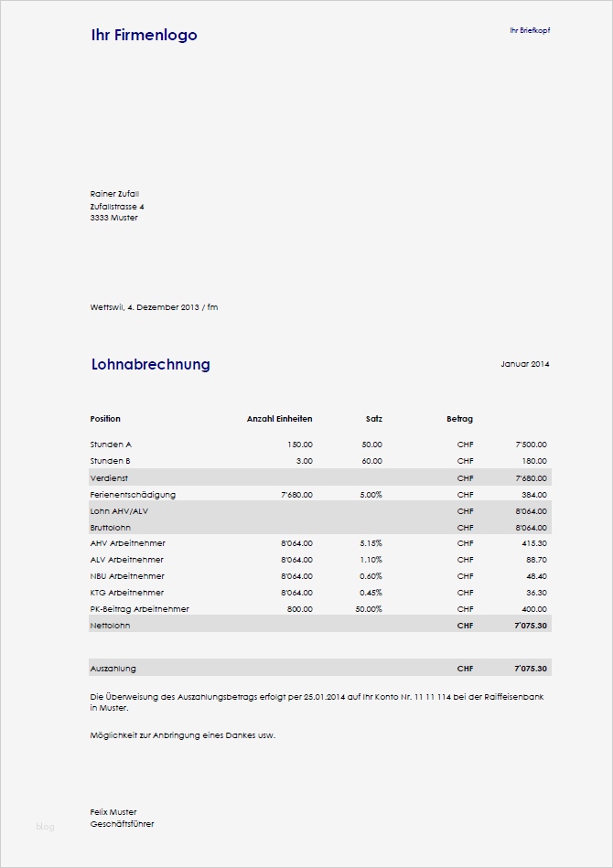Screen dimensions: 613x868
Task: Click the Betrag column header
Action: pyautogui.click(x=459, y=419)
